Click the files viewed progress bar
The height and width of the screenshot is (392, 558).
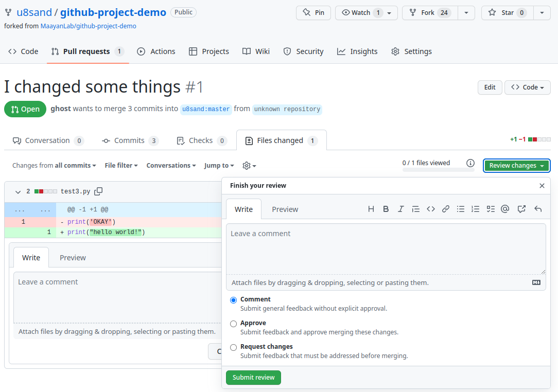438,169
